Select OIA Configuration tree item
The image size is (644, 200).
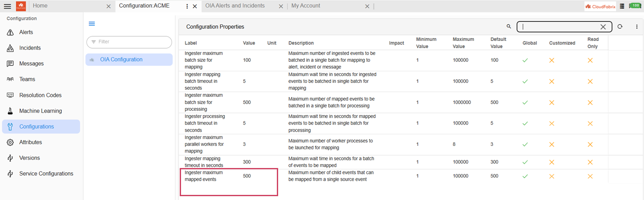pyautogui.click(x=129, y=60)
